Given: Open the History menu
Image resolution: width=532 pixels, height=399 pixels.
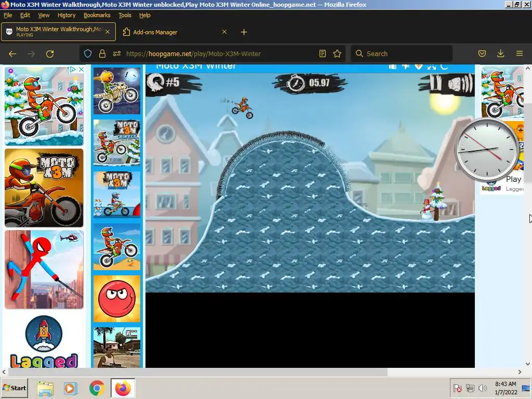Looking at the screenshot, I should point(66,15).
